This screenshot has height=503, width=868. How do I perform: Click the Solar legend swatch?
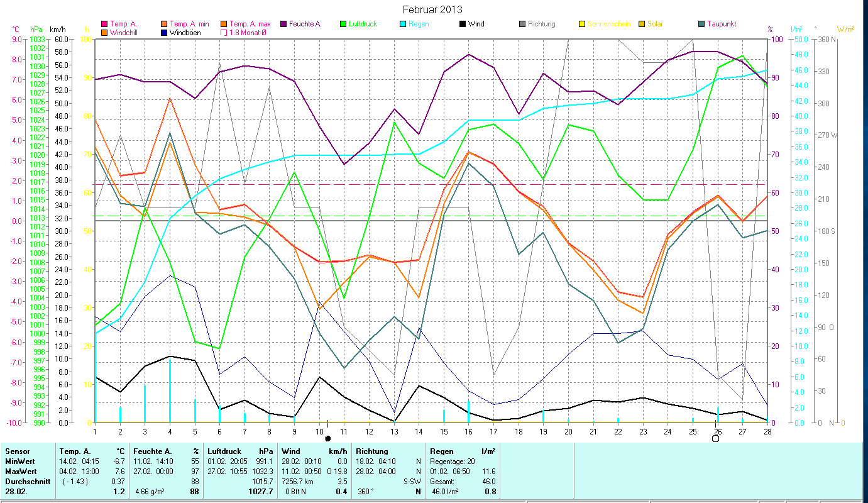coord(642,25)
